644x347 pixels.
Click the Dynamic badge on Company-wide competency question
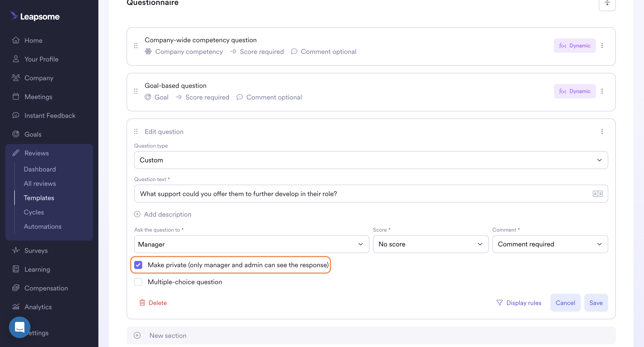pyautogui.click(x=575, y=46)
